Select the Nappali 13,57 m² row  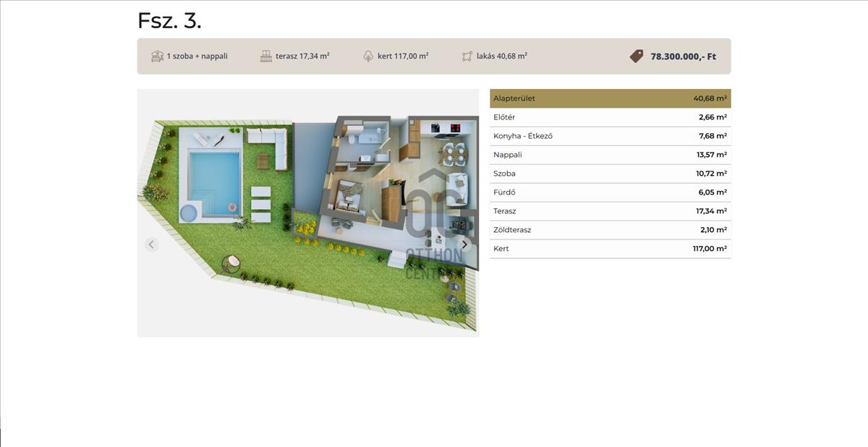click(610, 155)
